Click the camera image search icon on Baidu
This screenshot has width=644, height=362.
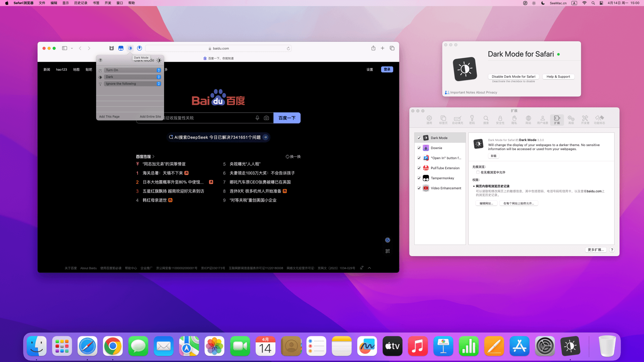(x=266, y=118)
